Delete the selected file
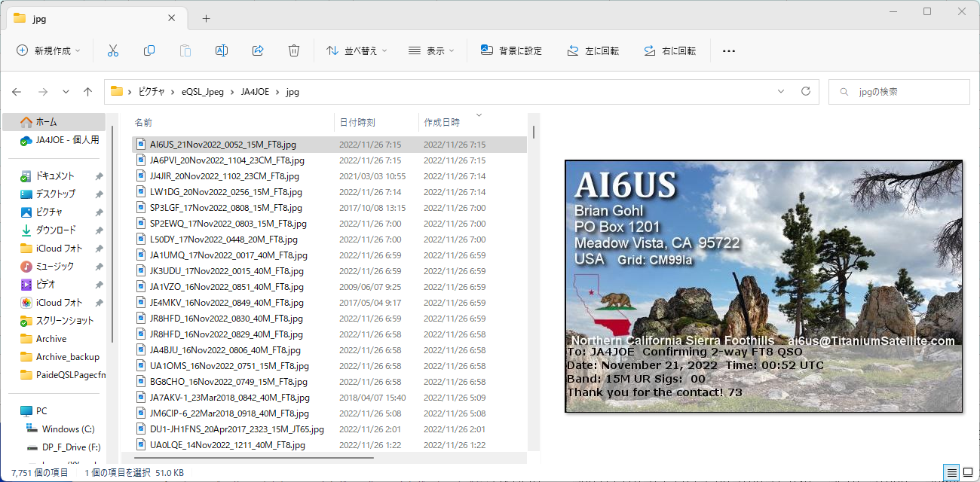This screenshot has width=980, height=482. (x=293, y=50)
